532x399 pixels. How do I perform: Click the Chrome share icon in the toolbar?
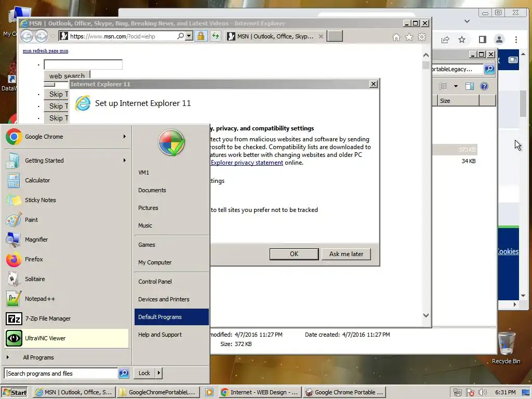[x=445, y=39]
